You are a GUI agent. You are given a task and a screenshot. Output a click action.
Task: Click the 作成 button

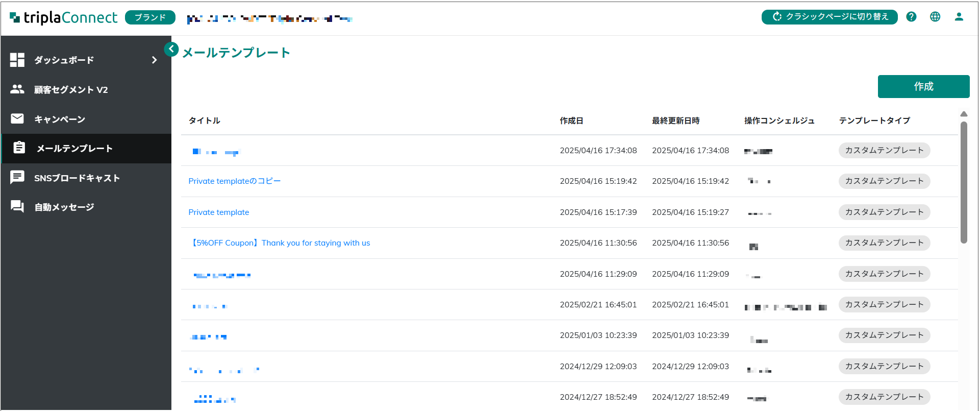pyautogui.click(x=923, y=86)
